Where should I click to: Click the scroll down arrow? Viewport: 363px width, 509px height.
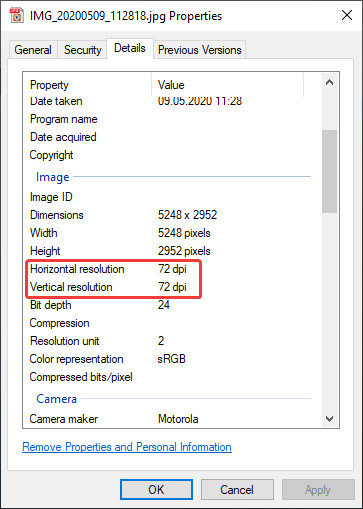[x=329, y=419]
